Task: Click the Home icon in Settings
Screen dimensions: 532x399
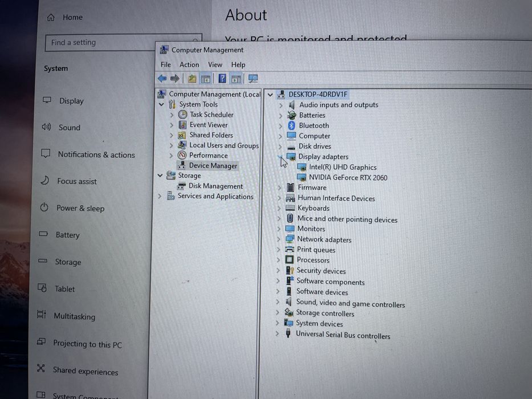Action: click(x=51, y=17)
